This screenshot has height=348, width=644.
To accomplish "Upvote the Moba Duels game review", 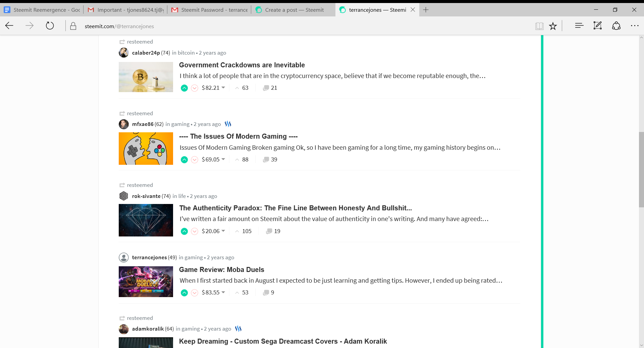I will [184, 293].
